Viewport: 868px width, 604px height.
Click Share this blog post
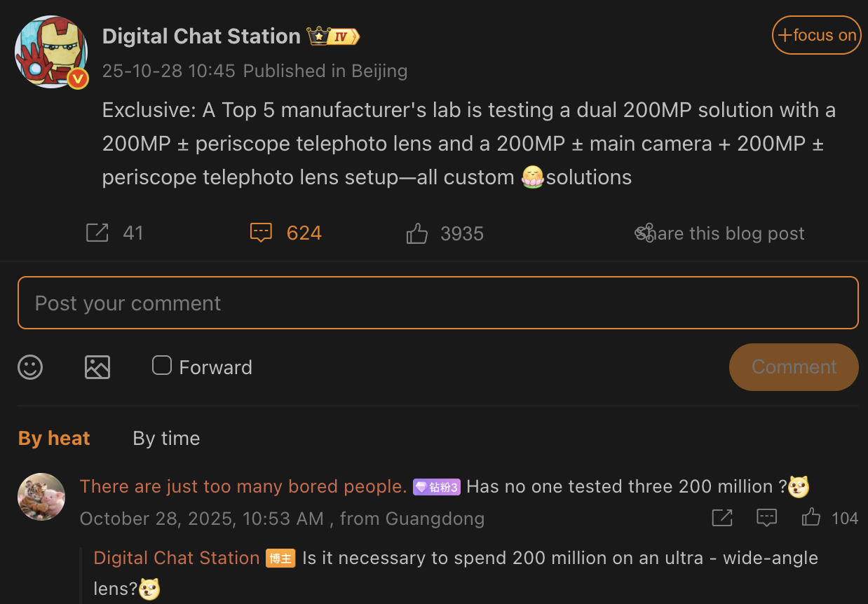click(x=719, y=233)
